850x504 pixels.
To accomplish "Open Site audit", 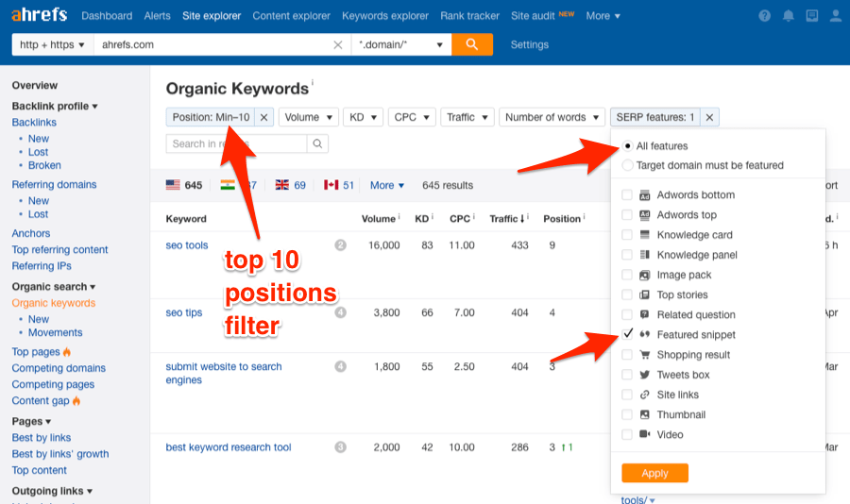I will pos(533,16).
